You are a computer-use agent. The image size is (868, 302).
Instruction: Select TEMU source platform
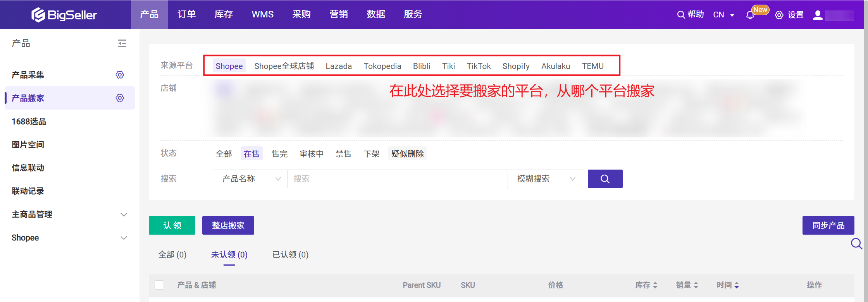click(x=593, y=66)
